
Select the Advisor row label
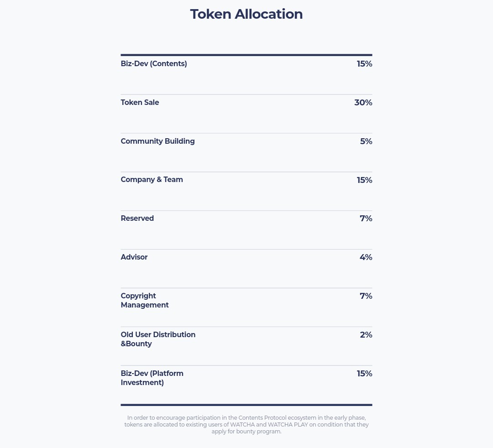[x=134, y=257]
